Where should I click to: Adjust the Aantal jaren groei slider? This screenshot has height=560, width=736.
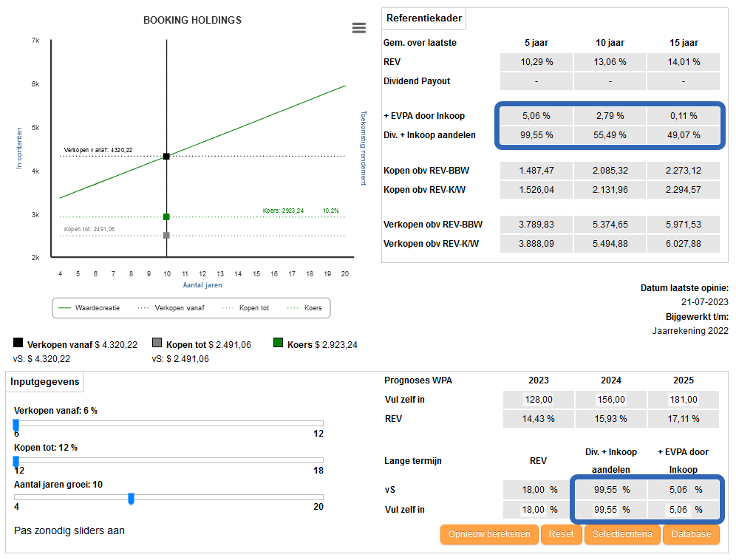(x=132, y=499)
